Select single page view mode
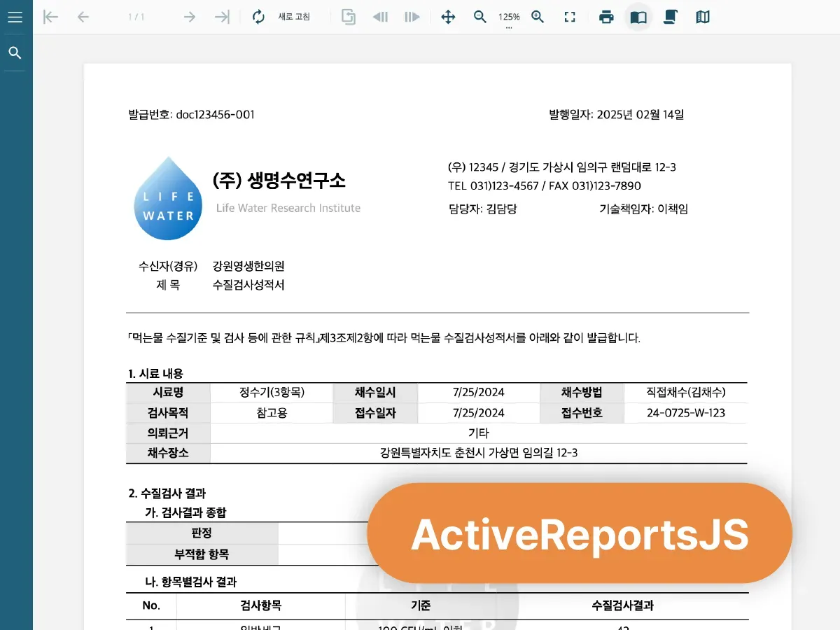The height and width of the screenshot is (630, 840). (638, 17)
